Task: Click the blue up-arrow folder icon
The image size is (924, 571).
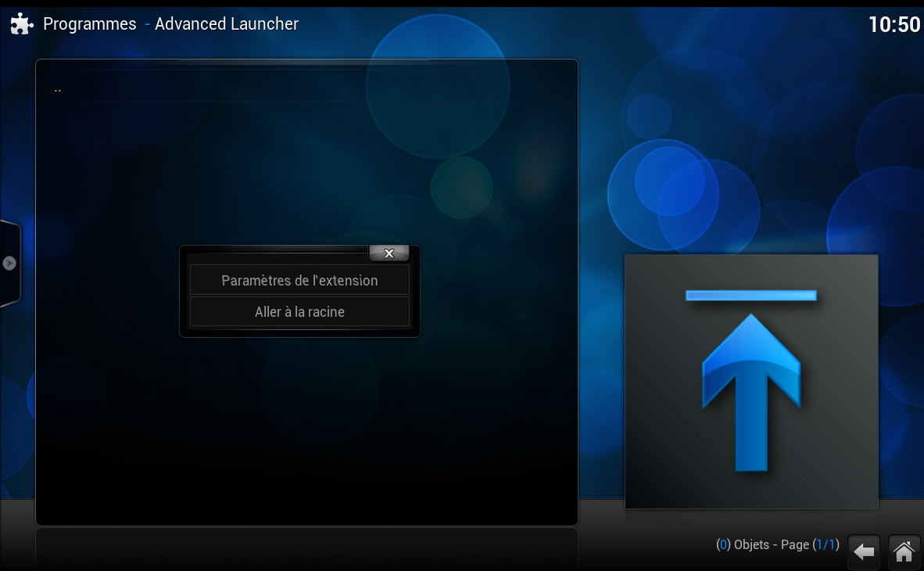Action: pos(750,391)
